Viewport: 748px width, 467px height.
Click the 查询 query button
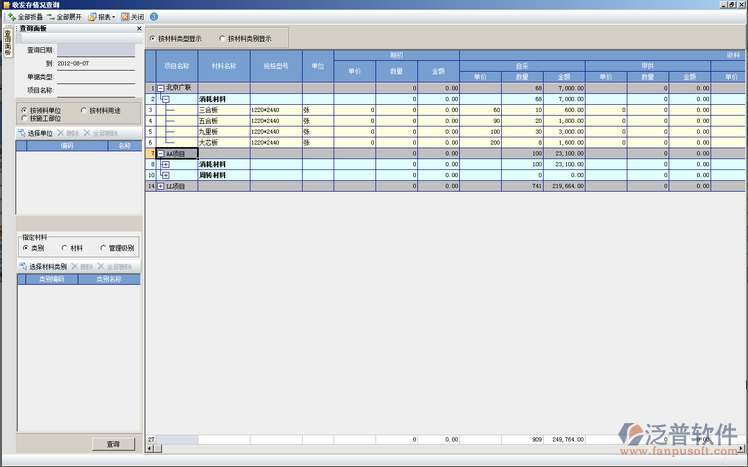(112, 444)
